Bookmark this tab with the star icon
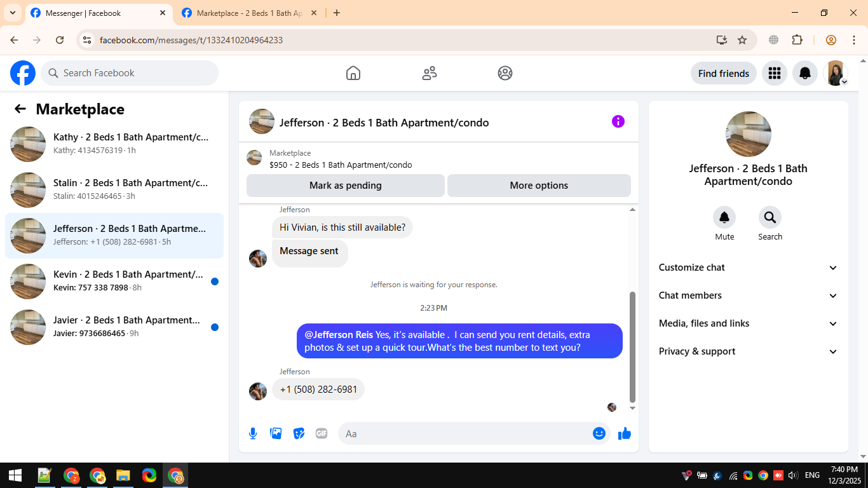Viewport: 868px width, 488px height. pos(742,40)
